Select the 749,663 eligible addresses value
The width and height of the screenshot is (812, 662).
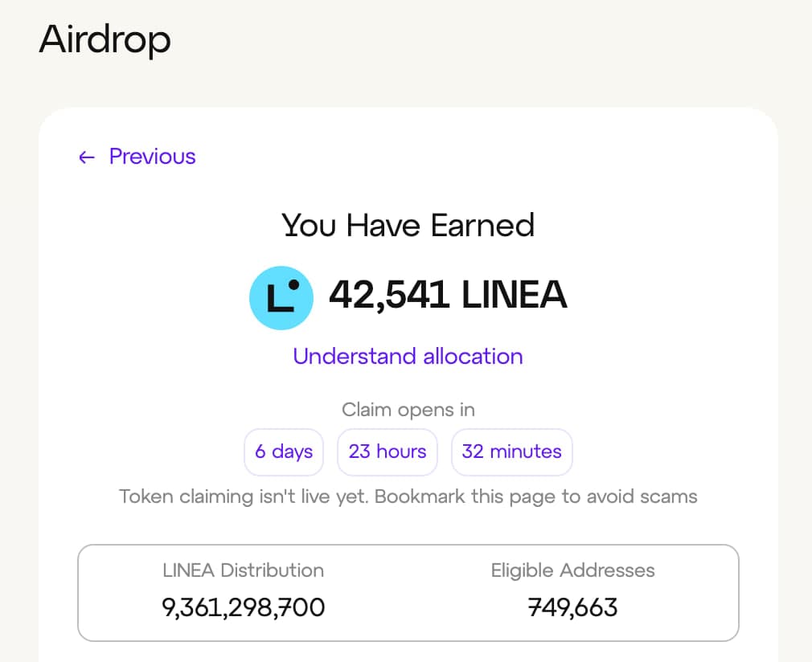(572, 607)
